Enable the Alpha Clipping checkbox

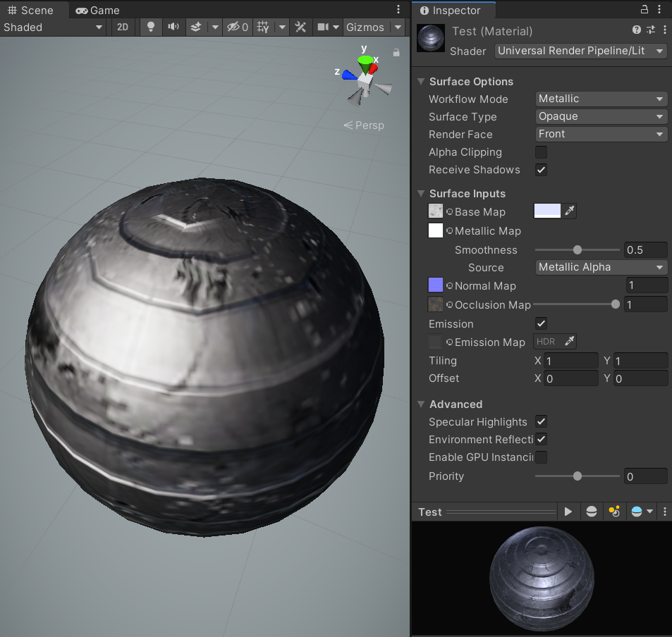(x=541, y=152)
